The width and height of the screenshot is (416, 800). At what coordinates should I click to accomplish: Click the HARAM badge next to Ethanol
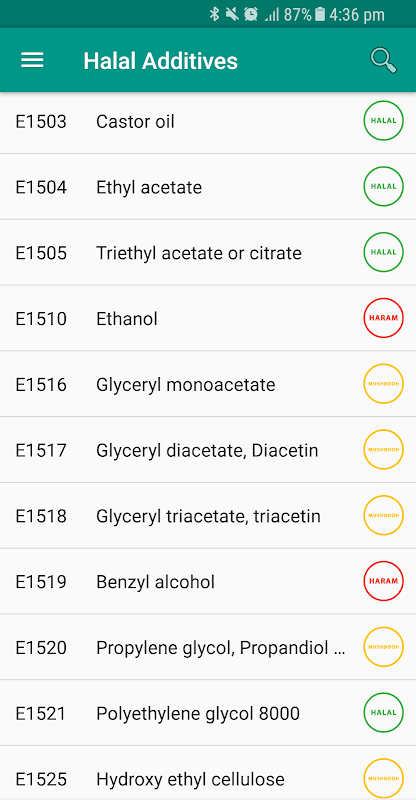(x=383, y=318)
